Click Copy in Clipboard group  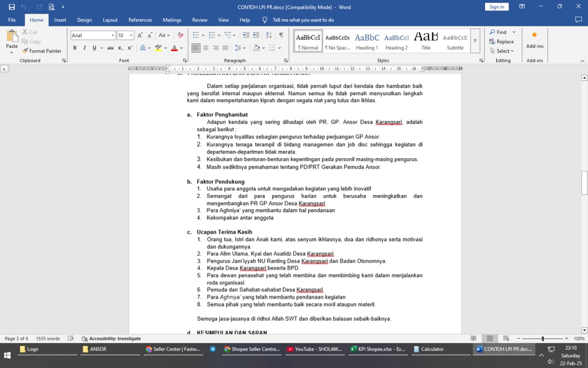(x=31, y=41)
